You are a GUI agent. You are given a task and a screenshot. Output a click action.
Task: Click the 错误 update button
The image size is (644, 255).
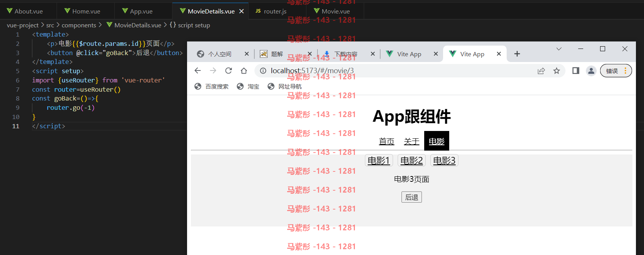click(x=616, y=70)
